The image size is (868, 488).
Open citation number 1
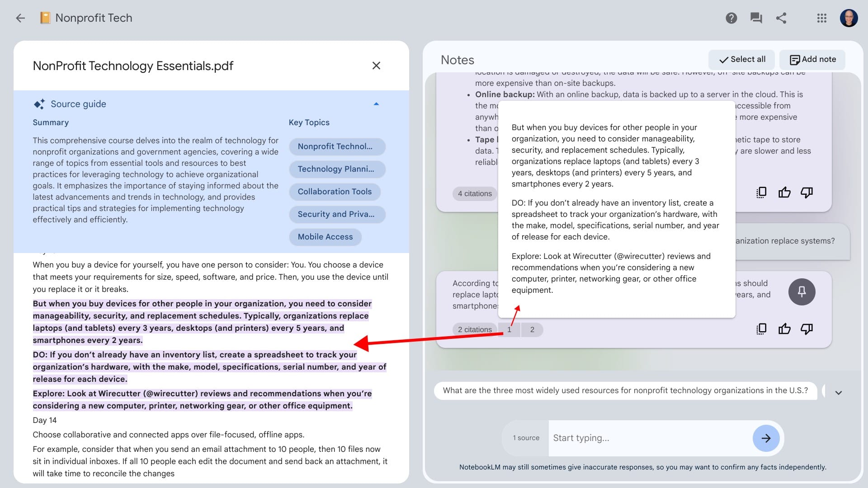coord(509,329)
